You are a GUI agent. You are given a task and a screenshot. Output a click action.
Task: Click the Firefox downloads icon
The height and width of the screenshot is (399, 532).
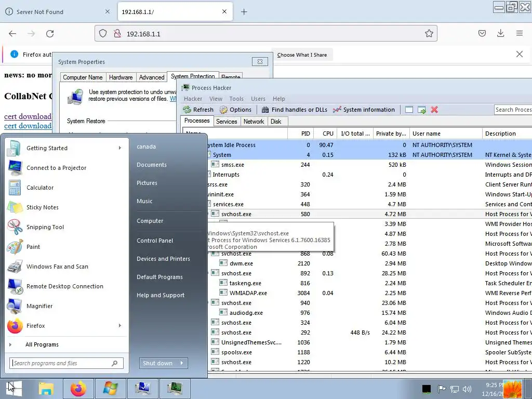[x=500, y=33]
